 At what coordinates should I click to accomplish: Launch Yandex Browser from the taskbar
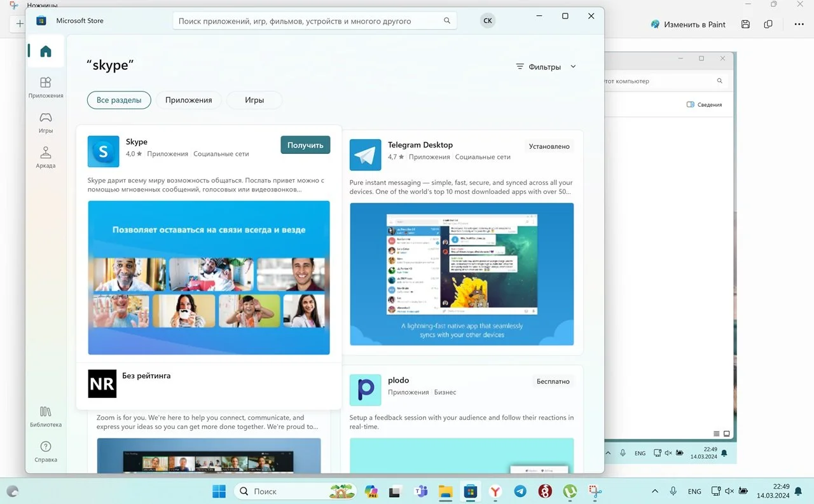pos(495,491)
